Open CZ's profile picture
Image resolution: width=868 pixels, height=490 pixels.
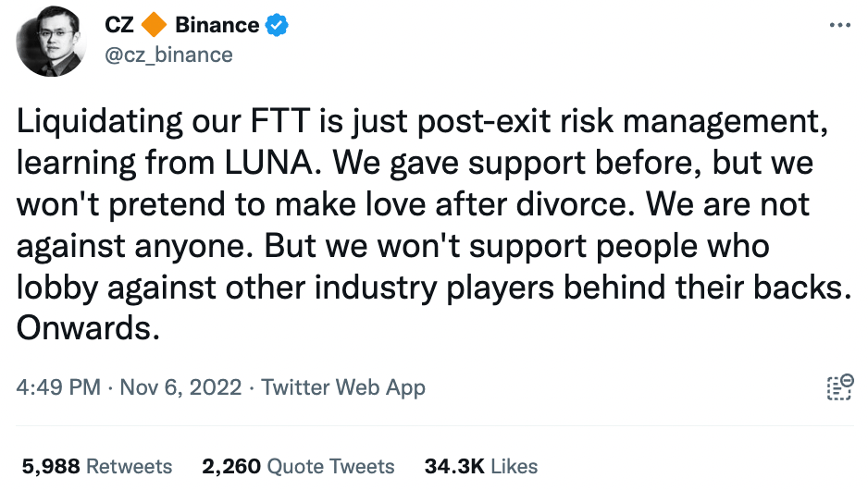[x=52, y=41]
